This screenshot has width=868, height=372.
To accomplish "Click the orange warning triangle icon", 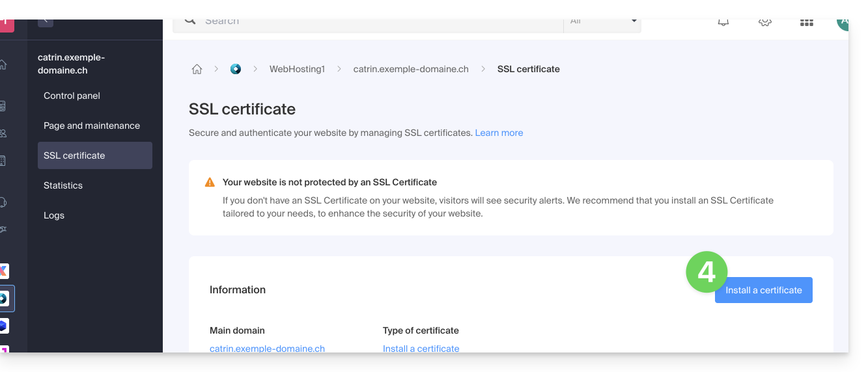I will click(210, 183).
